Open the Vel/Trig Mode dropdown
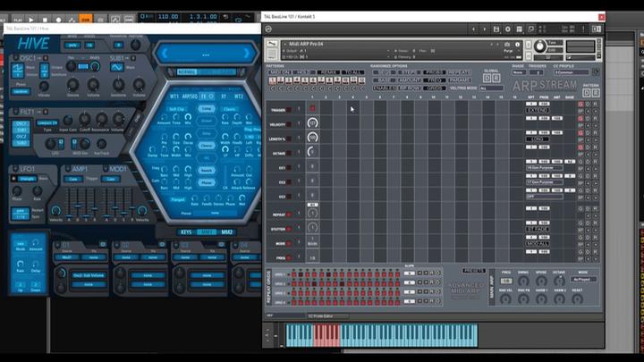This screenshot has width=644, height=362. coord(491,88)
